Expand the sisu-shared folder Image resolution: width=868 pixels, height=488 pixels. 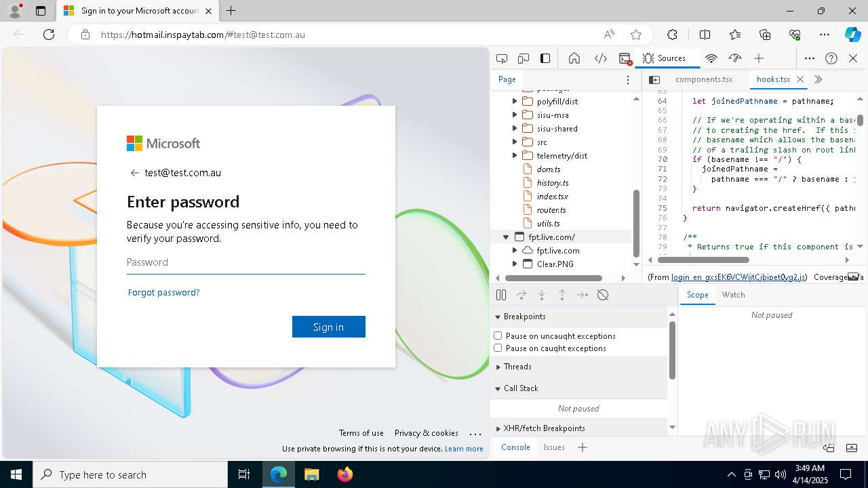tap(515, 129)
